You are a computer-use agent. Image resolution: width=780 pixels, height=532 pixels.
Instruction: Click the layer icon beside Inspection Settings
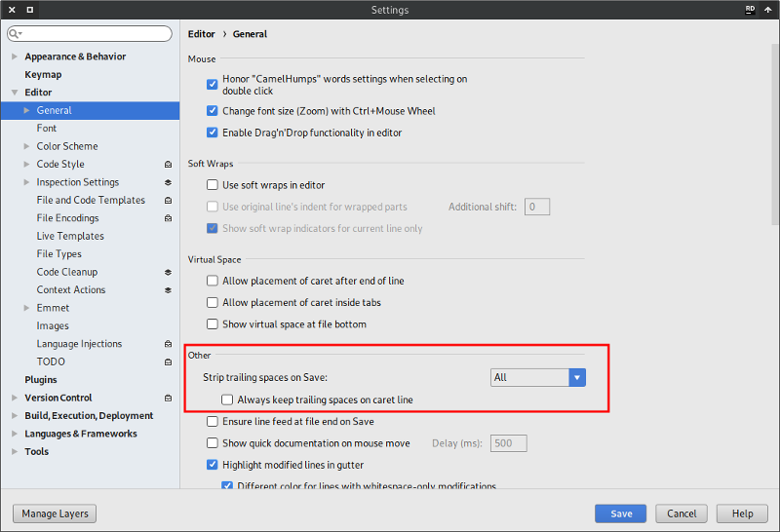tap(168, 182)
